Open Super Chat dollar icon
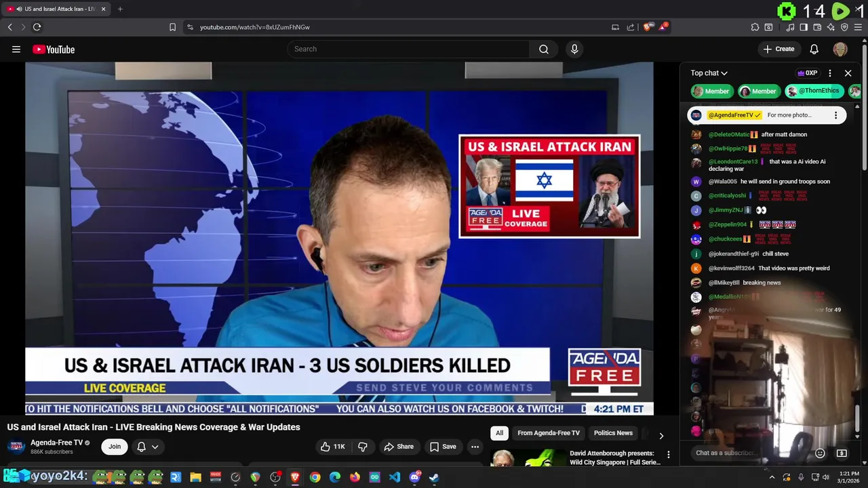 [842, 453]
